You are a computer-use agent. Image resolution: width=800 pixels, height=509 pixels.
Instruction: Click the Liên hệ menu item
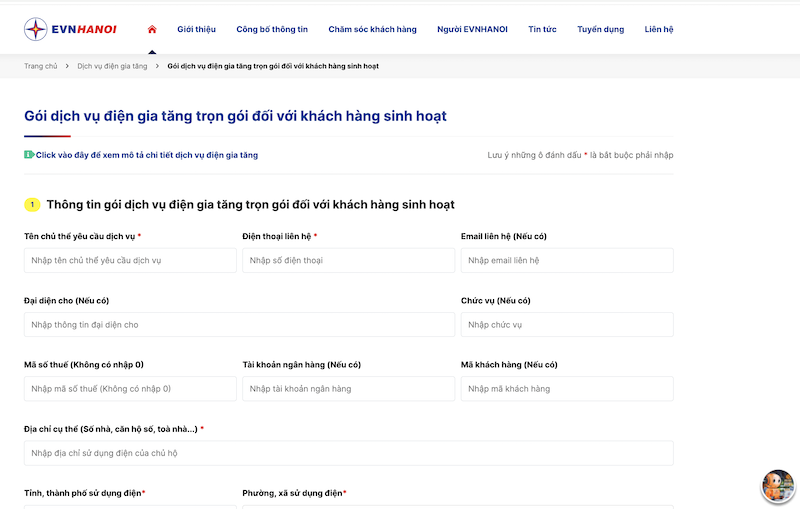point(659,29)
